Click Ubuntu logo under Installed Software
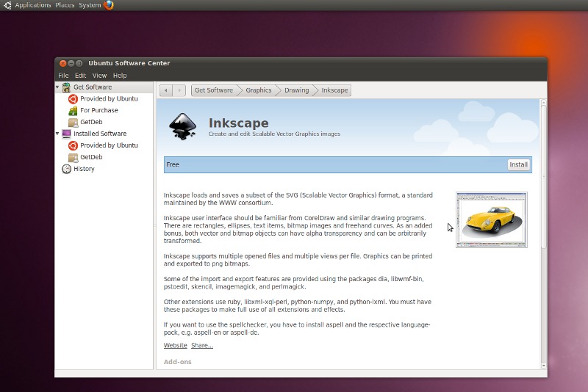 click(73, 145)
